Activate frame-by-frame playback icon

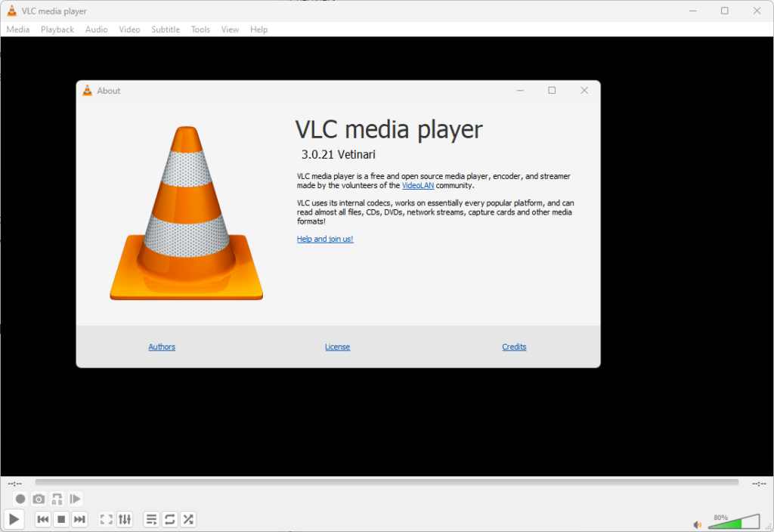[x=75, y=499]
